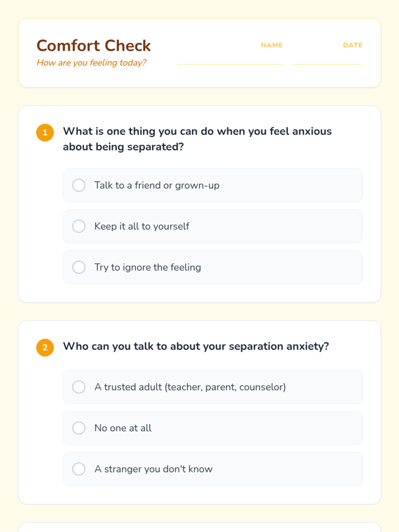Pick the 'A stranger you don't know' answer text
Image resolution: width=399 pixels, height=532 pixels.
(x=154, y=469)
